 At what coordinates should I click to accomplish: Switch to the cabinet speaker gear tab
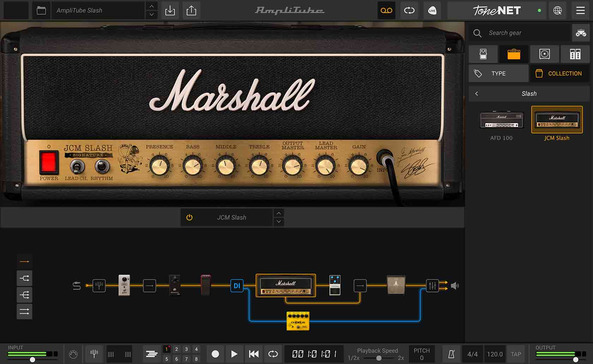point(545,54)
